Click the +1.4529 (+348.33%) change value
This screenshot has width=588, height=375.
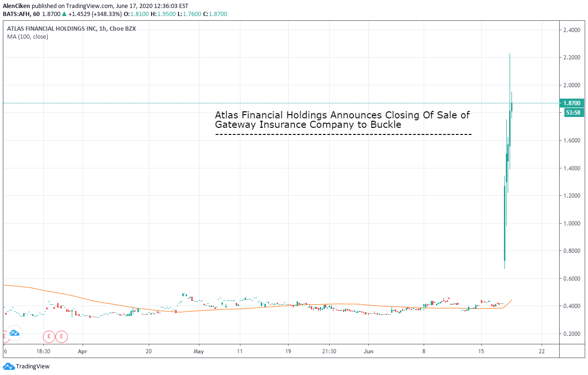click(94, 14)
